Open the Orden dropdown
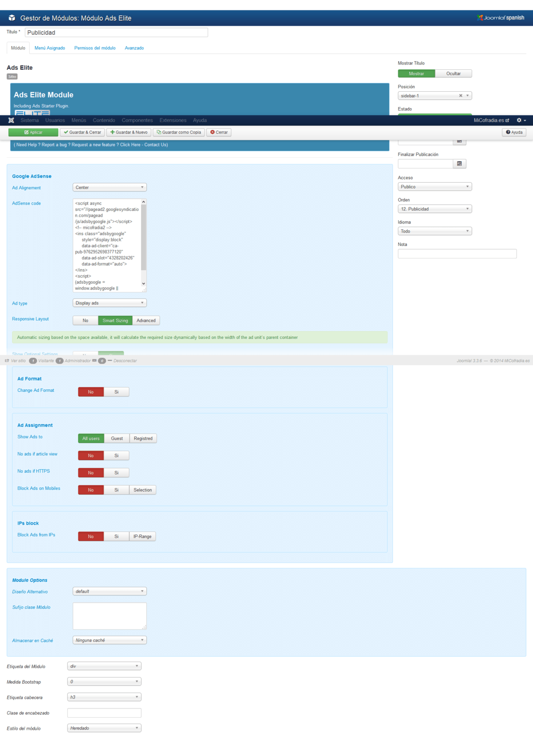533x756 pixels. coord(435,209)
